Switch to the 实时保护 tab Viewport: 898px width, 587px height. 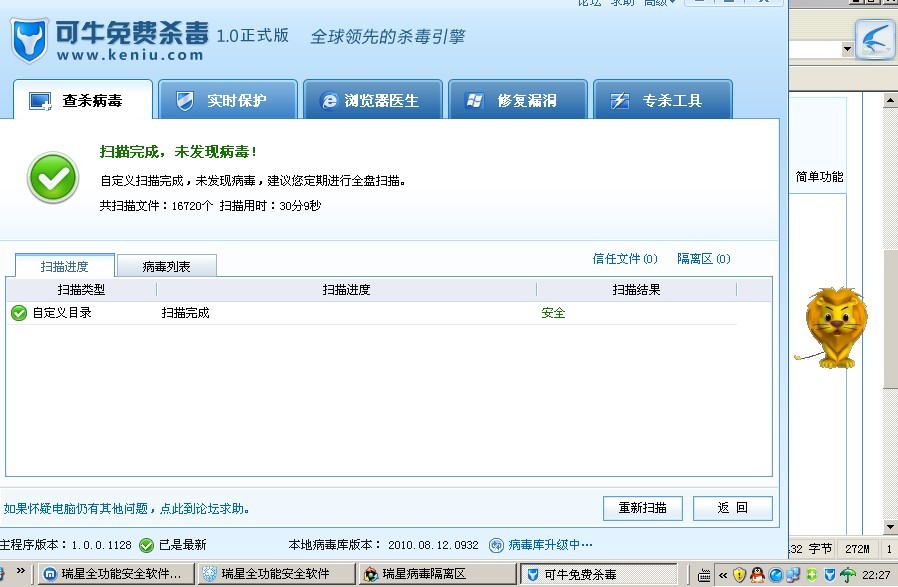[228, 100]
